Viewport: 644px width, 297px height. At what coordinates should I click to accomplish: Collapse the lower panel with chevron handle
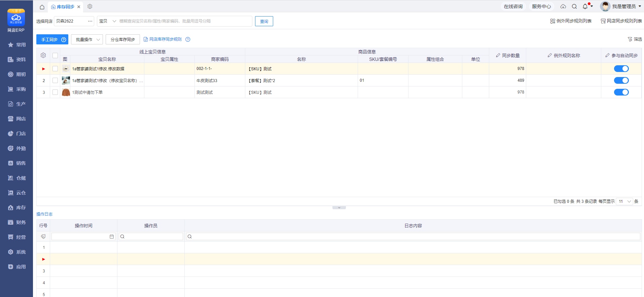pos(339,208)
